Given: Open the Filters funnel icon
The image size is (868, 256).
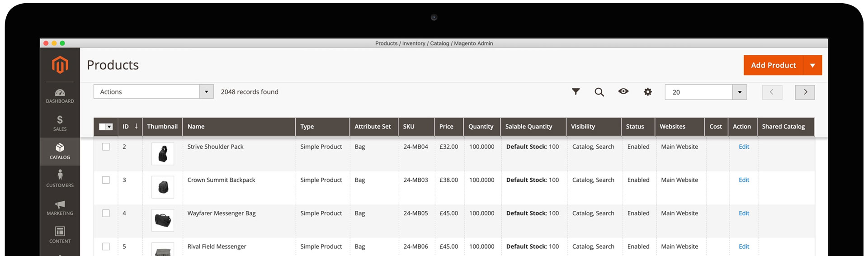Looking at the screenshot, I should click(x=576, y=92).
